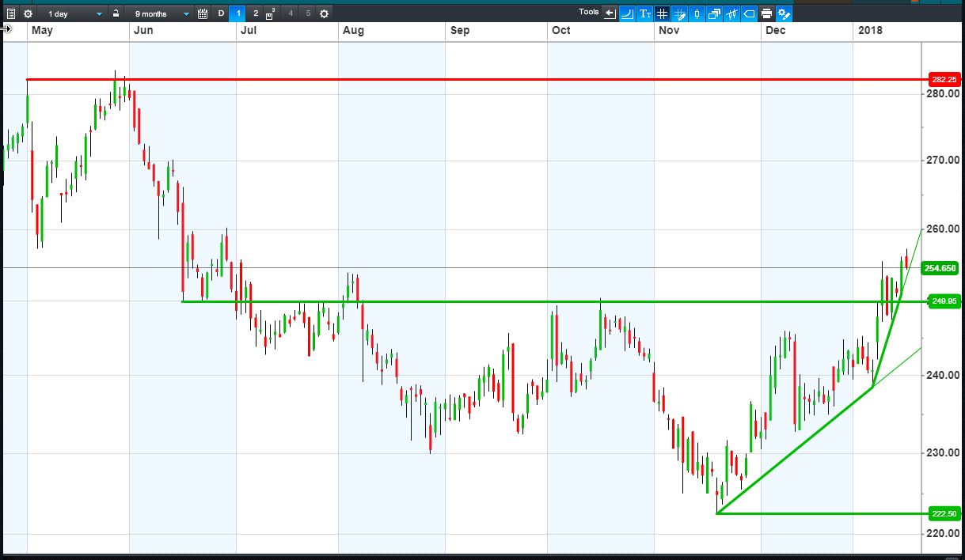Open the 1 day interval dropdown

74,13
